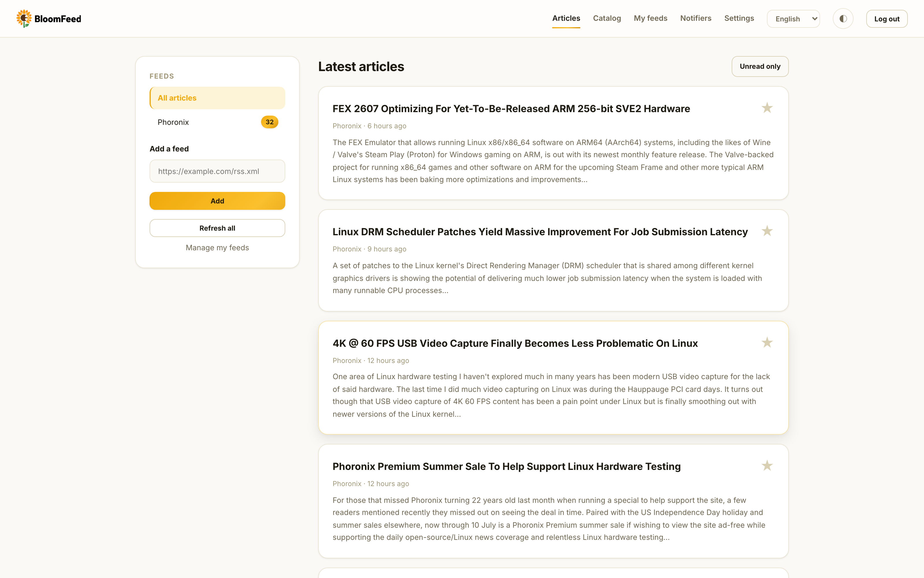Click the BloomFeed brand name
Image resolution: width=924 pixels, height=578 pixels.
click(58, 19)
